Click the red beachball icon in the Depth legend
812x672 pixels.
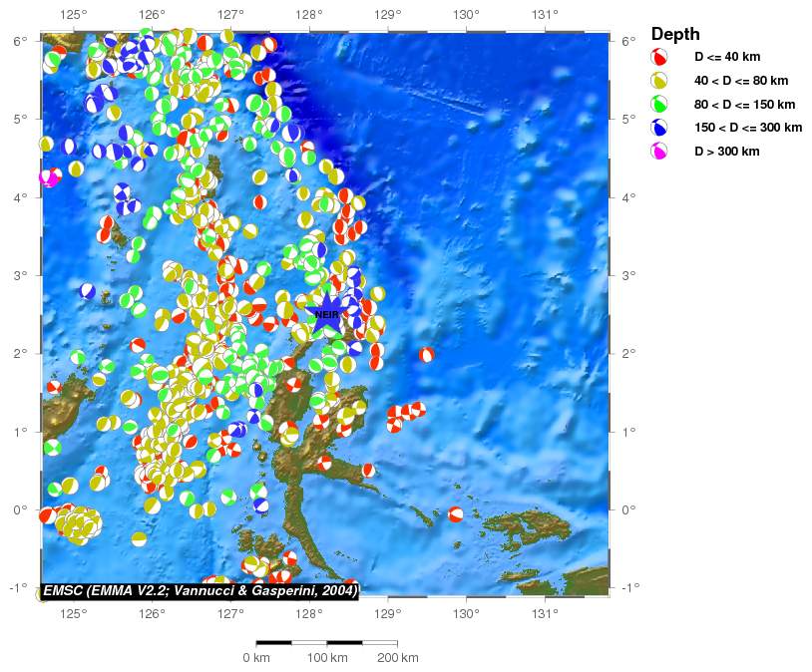tap(659, 57)
